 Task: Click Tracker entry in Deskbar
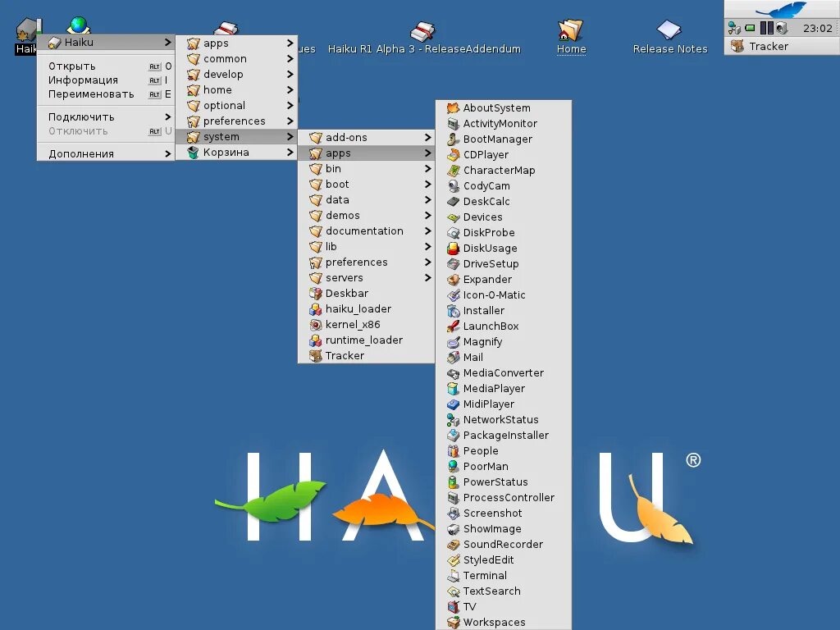click(782, 46)
